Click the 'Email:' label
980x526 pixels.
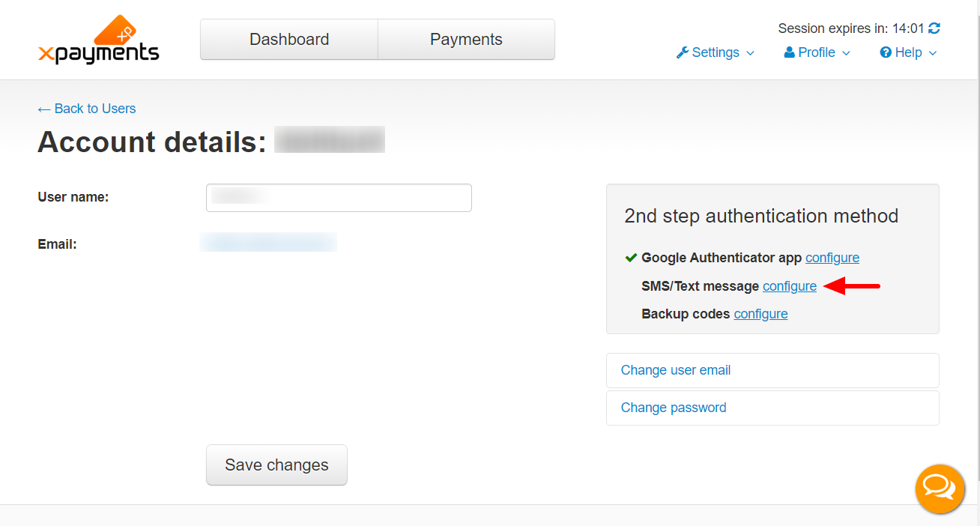click(57, 244)
